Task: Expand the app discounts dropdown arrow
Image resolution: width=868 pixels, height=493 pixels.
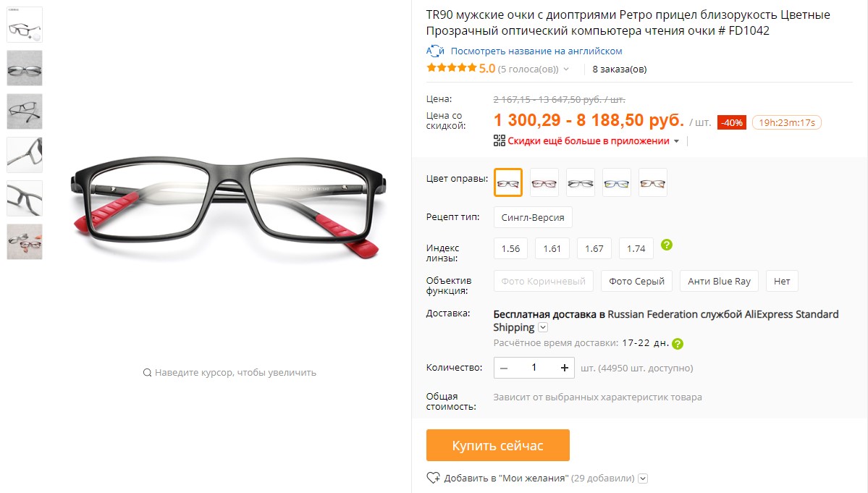Action: click(676, 141)
